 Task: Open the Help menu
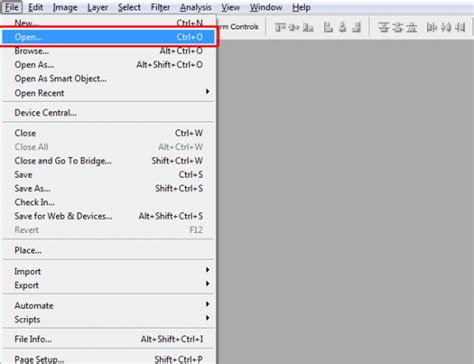(x=301, y=7)
